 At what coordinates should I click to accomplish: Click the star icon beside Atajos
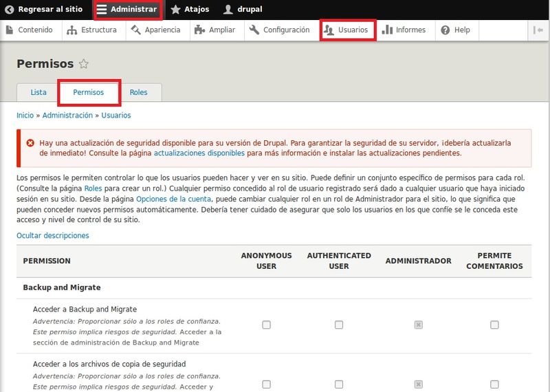(x=176, y=10)
